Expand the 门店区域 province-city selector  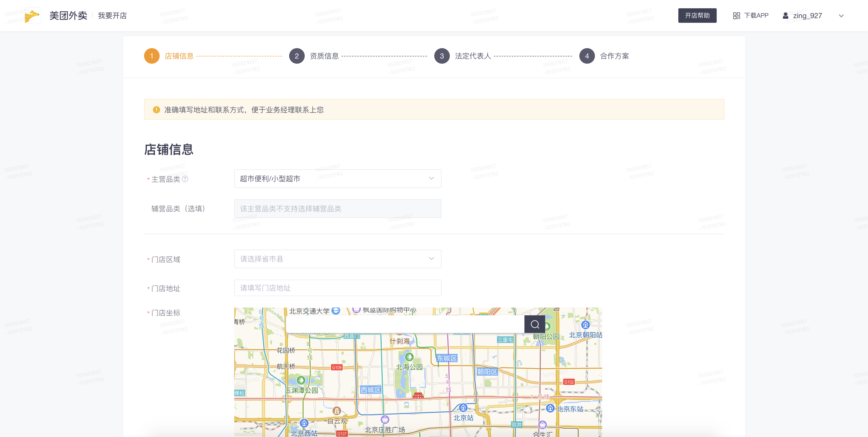(337, 259)
